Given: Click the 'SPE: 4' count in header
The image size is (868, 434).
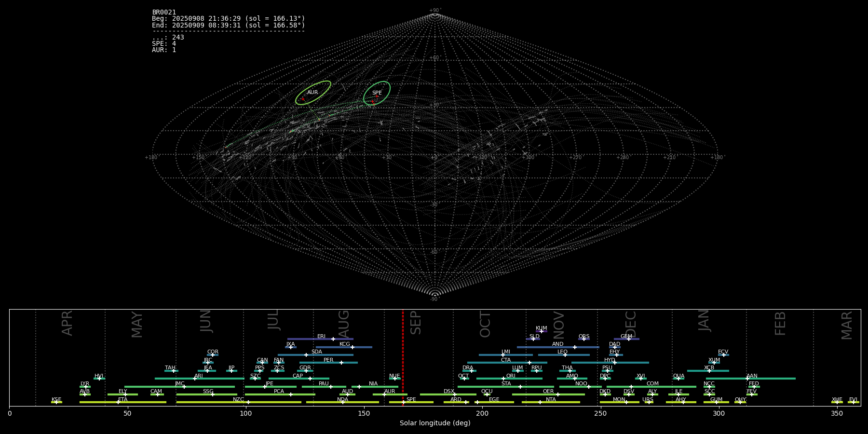Looking at the screenshot, I should [x=164, y=44].
